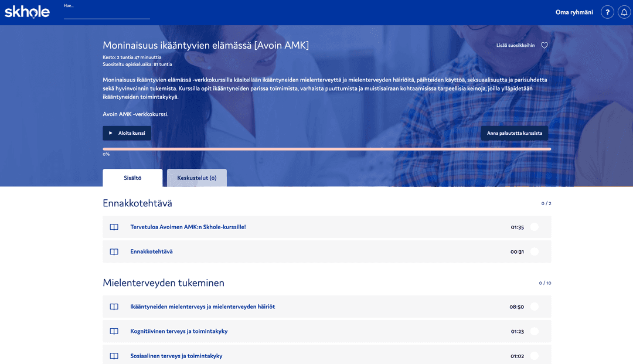Toggle completion circle for Kognitiivinen terveys lesson
The image size is (633, 364).
tap(534, 332)
